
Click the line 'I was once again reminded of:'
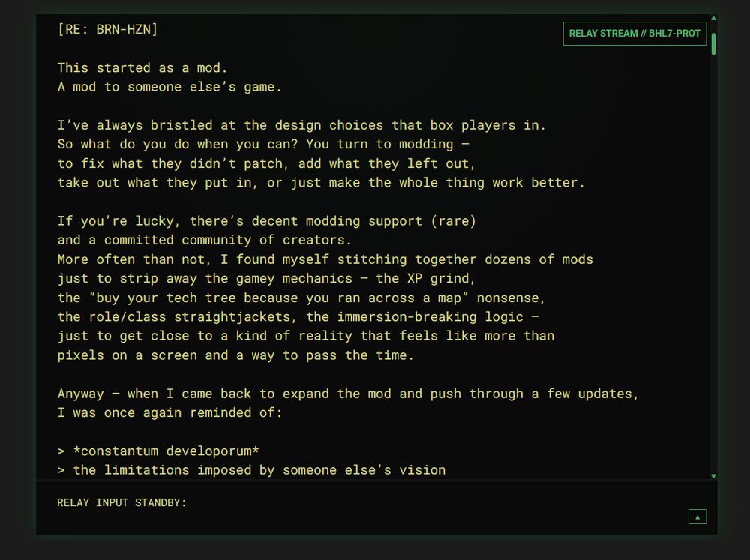click(169, 413)
